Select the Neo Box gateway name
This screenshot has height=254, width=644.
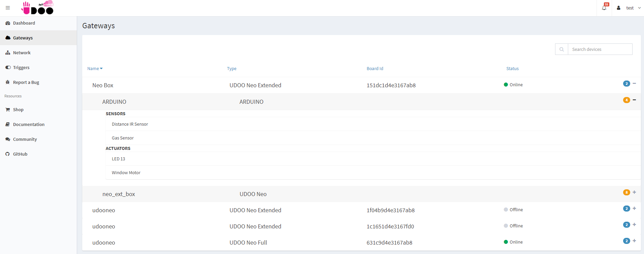[103, 85]
